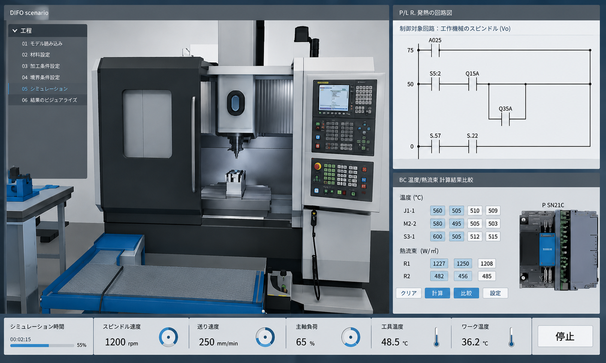Click the spindle speed circular gauge icon
606x363 pixels.
[x=169, y=337]
